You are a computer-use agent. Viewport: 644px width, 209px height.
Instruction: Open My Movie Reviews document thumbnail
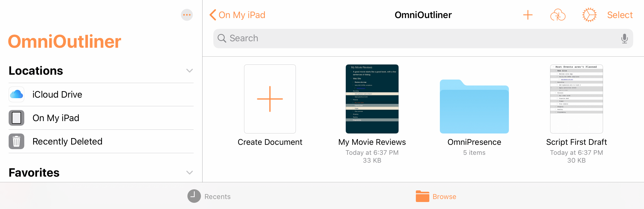point(372,99)
